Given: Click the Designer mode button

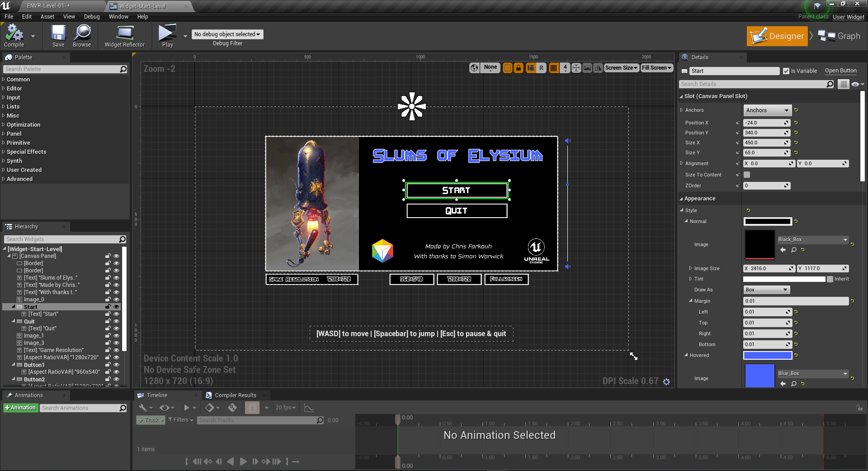Looking at the screenshot, I should pos(777,36).
